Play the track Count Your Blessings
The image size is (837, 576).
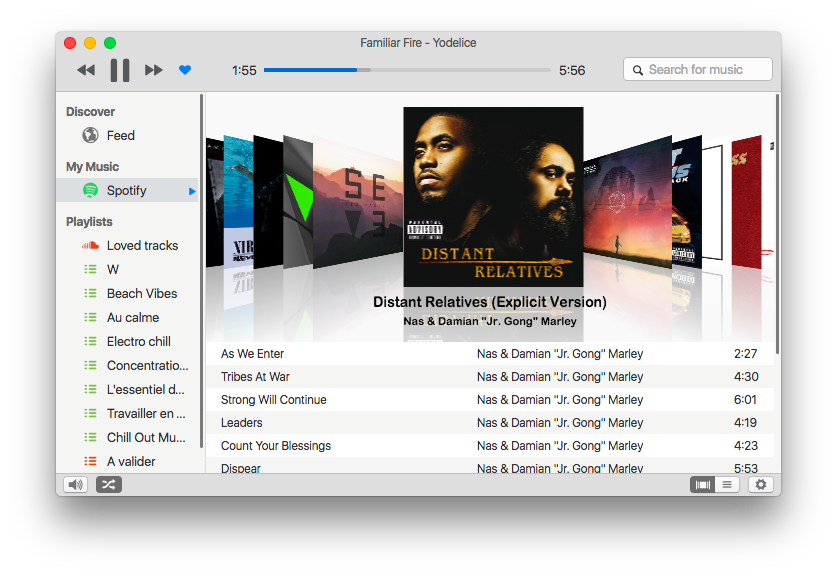(490, 446)
